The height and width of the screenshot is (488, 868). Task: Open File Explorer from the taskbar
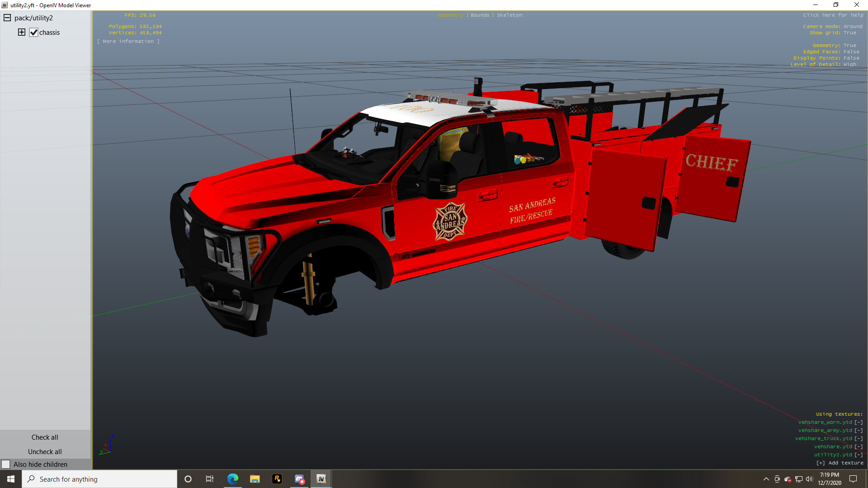pos(255,479)
